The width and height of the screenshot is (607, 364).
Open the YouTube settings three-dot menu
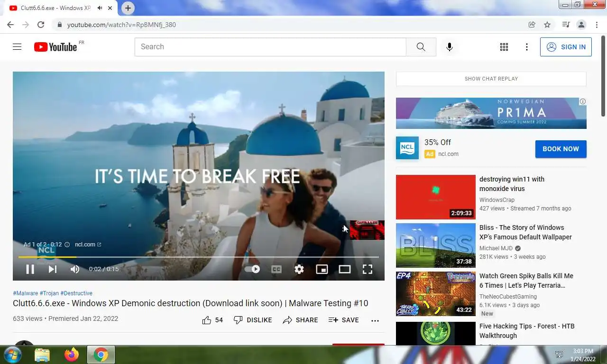tap(527, 47)
